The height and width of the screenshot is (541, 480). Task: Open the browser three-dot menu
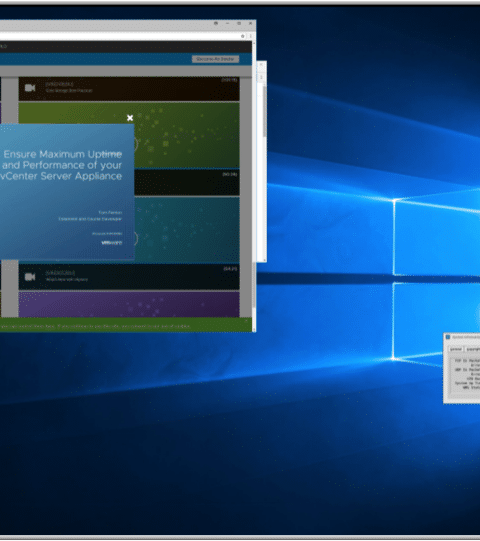coord(251,36)
